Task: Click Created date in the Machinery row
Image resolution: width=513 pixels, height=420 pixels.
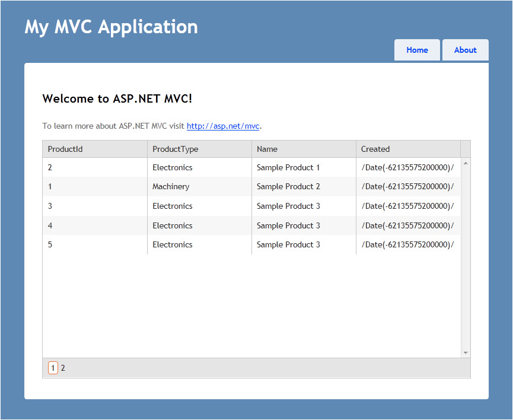Action: tap(408, 187)
